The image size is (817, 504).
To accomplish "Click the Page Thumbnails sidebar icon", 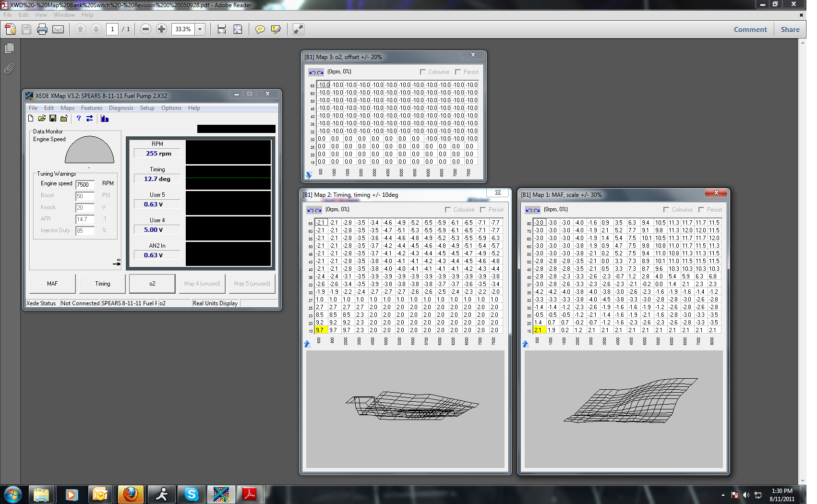I will click(x=9, y=48).
